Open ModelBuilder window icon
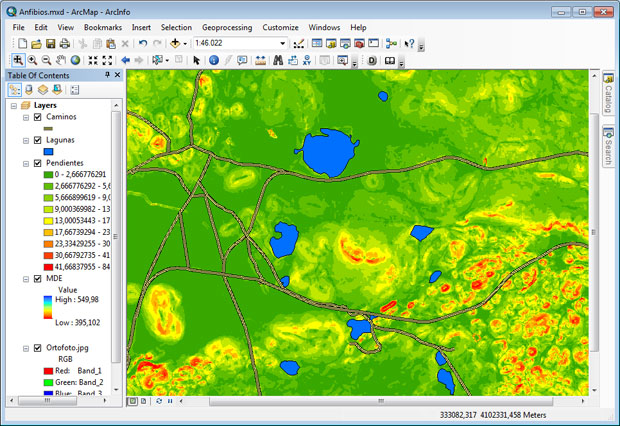Viewport: 620px width, 426px height. point(391,44)
